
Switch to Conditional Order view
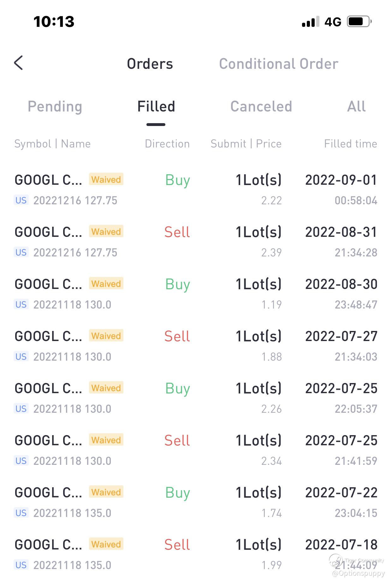(278, 64)
